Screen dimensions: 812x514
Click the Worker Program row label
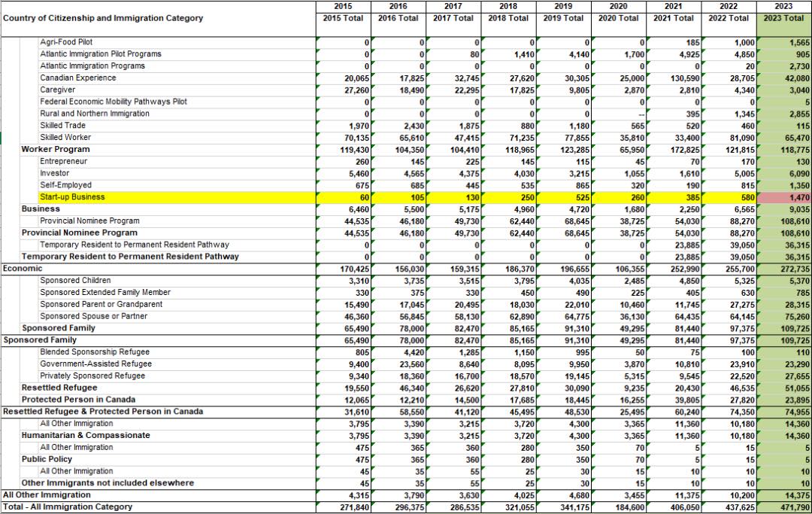pos(56,149)
